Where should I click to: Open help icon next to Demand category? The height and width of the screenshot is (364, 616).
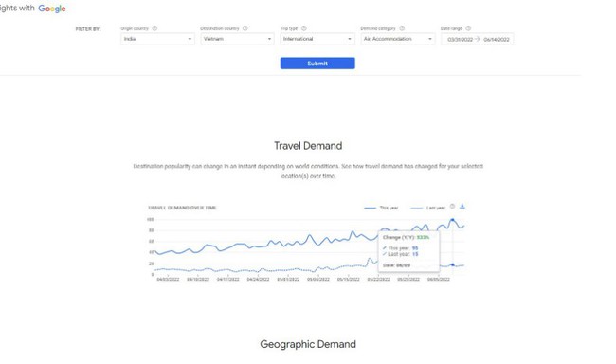pyautogui.click(x=402, y=28)
